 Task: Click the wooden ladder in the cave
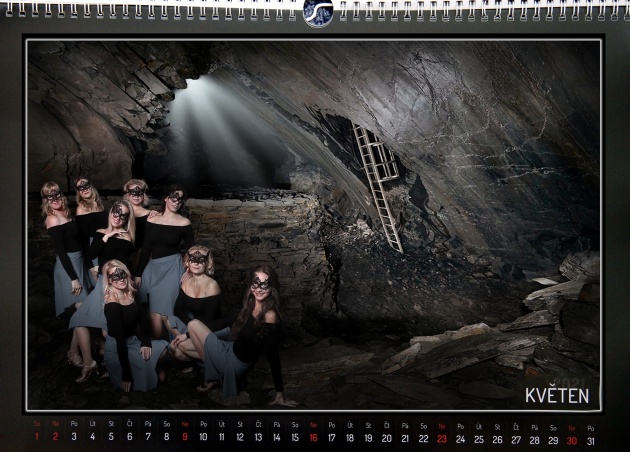pyautogui.click(x=379, y=186)
